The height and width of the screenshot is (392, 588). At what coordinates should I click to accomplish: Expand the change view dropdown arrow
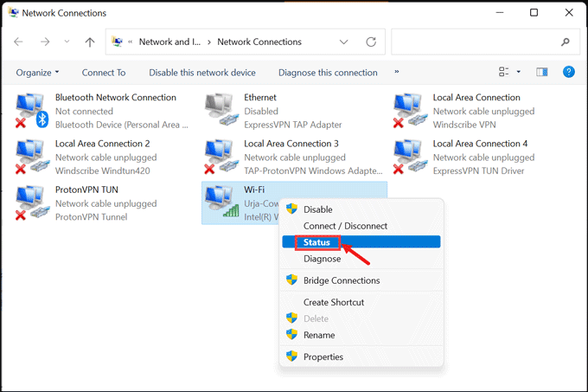519,72
